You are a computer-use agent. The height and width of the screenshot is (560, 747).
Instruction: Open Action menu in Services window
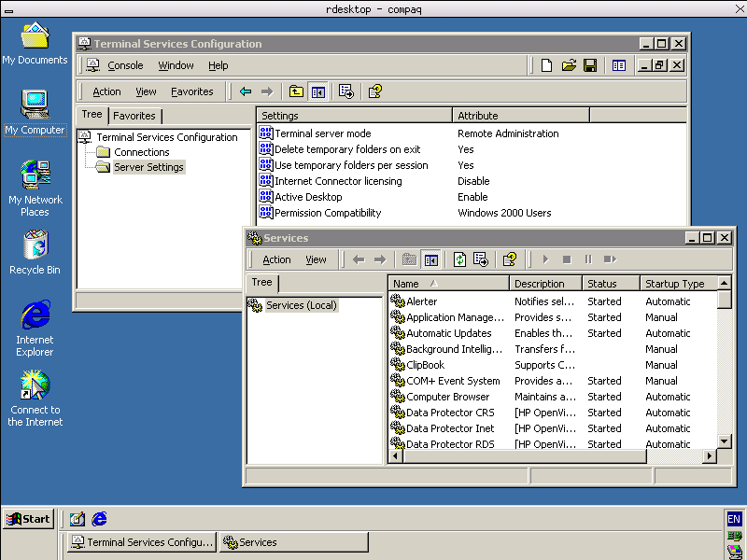(276, 259)
